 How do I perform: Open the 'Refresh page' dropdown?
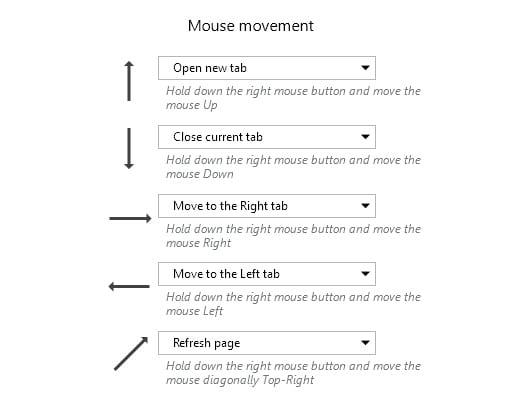pyautogui.click(x=267, y=343)
